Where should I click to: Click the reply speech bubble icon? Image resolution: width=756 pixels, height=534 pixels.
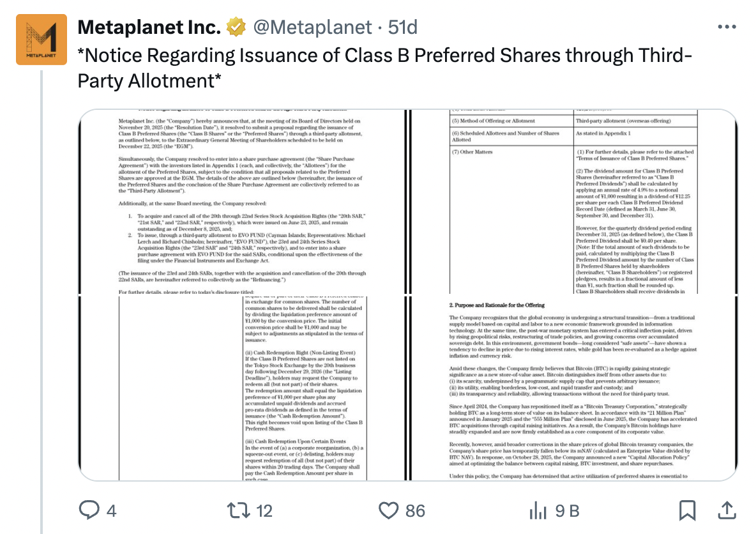(x=88, y=510)
